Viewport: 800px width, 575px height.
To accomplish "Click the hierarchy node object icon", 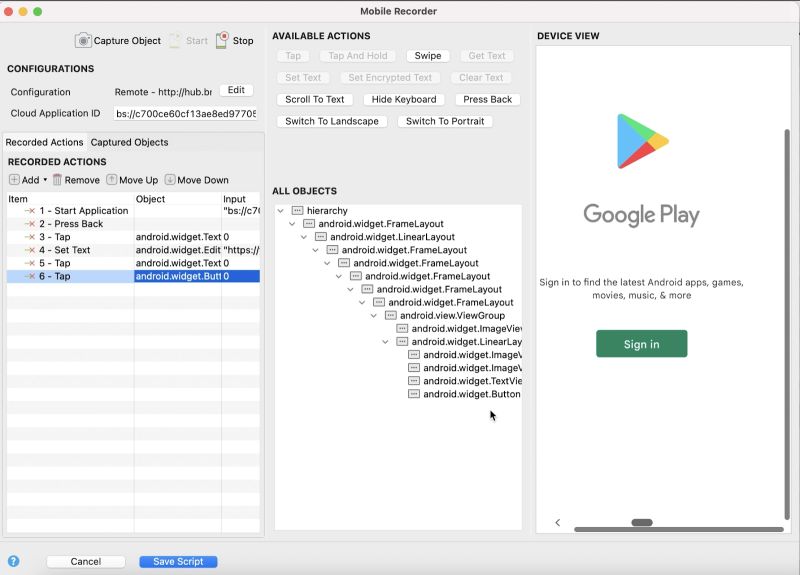I will tap(297, 211).
